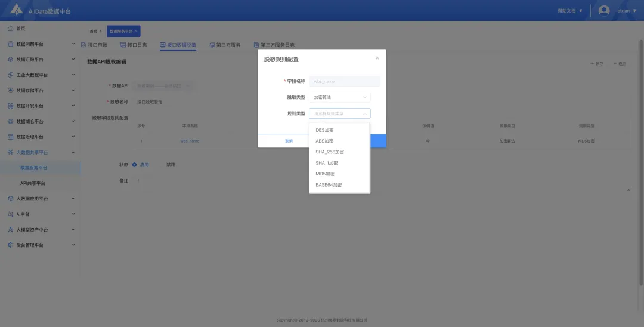Click the 返回 button

(620, 64)
